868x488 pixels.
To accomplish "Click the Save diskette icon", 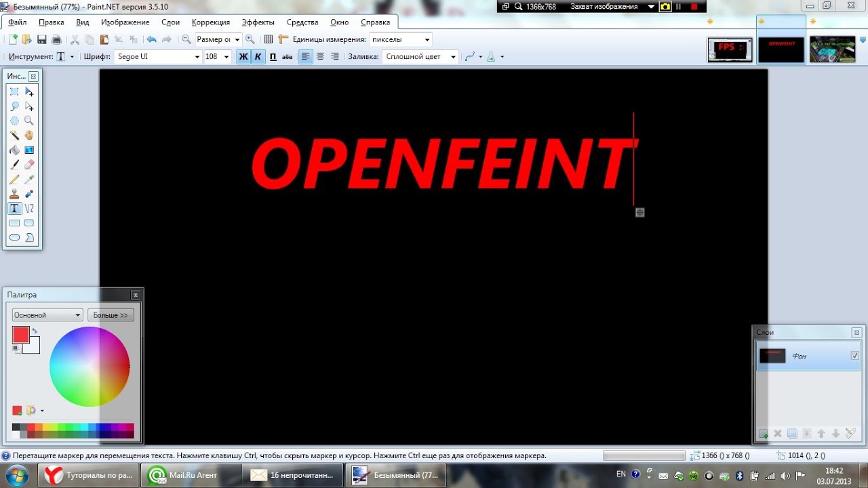I will [x=42, y=39].
